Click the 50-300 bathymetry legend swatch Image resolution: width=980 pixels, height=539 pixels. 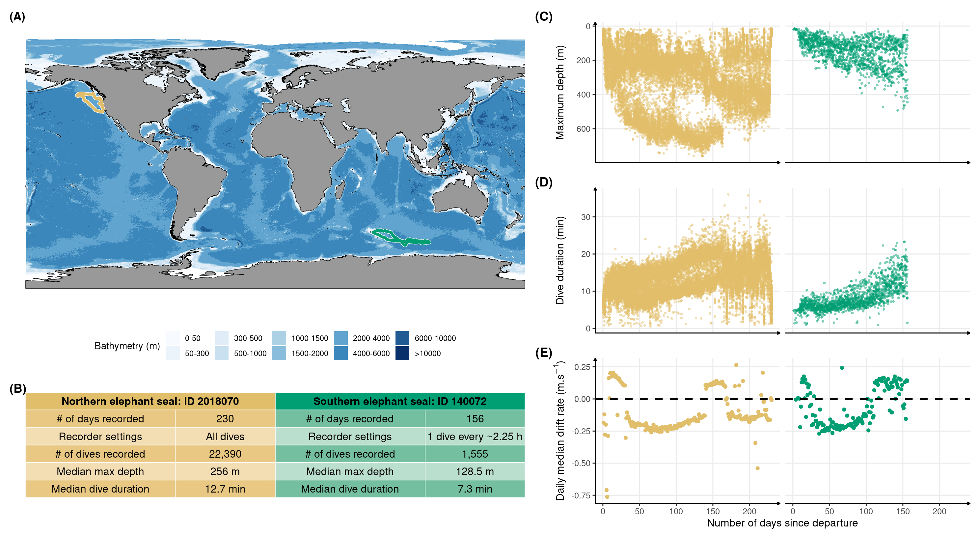[x=173, y=353]
